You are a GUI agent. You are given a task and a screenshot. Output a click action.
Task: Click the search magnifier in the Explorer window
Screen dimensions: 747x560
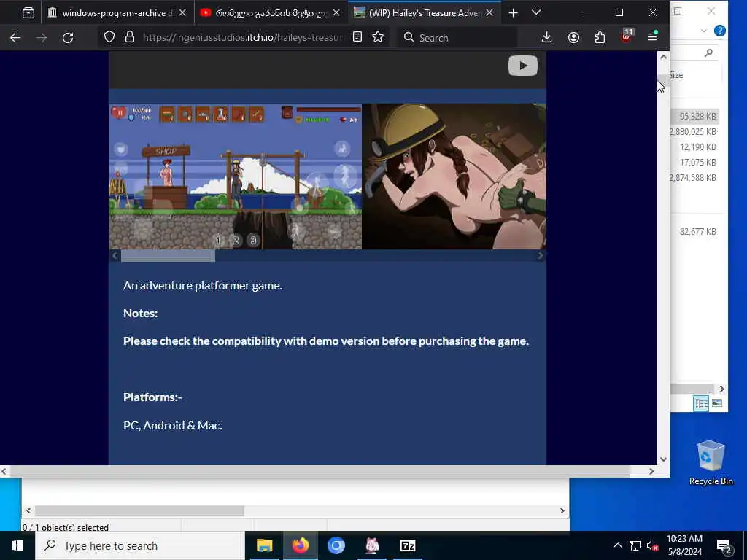click(709, 52)
